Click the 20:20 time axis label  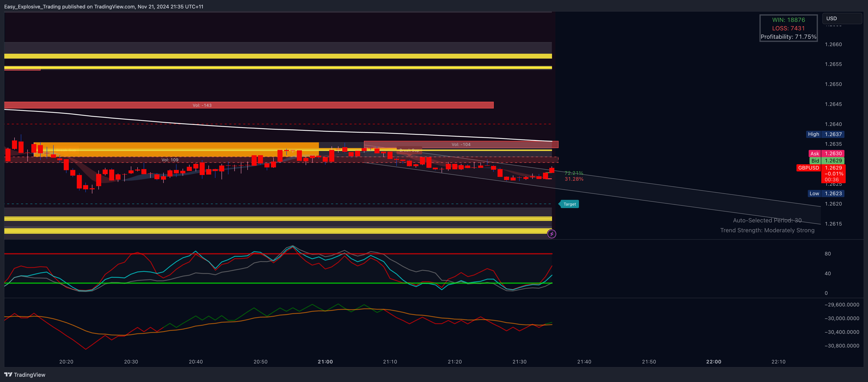(x=66, y=362)
